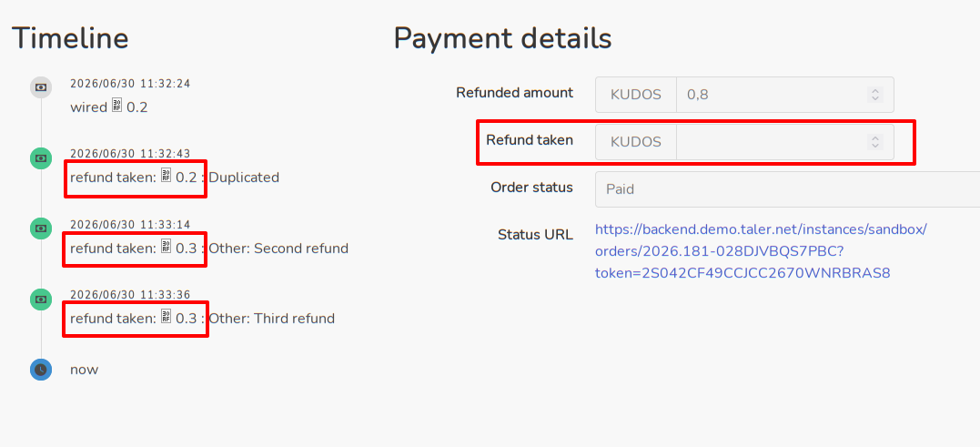
Task: Click the green icon for Duplicated refund
Action: [x=41, y=157]
